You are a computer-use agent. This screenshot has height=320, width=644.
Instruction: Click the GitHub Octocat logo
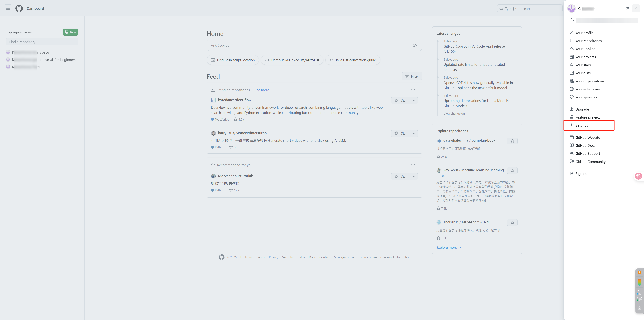(x=19, y=9)
